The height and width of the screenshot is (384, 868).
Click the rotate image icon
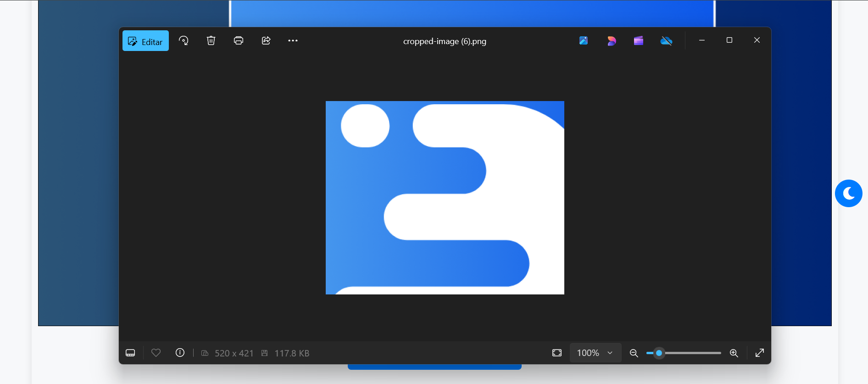(184, 40)
